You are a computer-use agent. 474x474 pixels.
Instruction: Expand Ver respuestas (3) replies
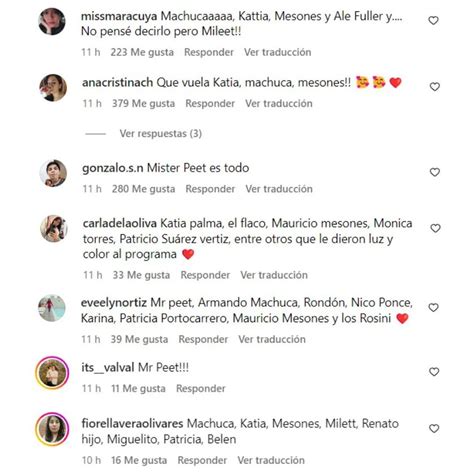pos(161,134)
